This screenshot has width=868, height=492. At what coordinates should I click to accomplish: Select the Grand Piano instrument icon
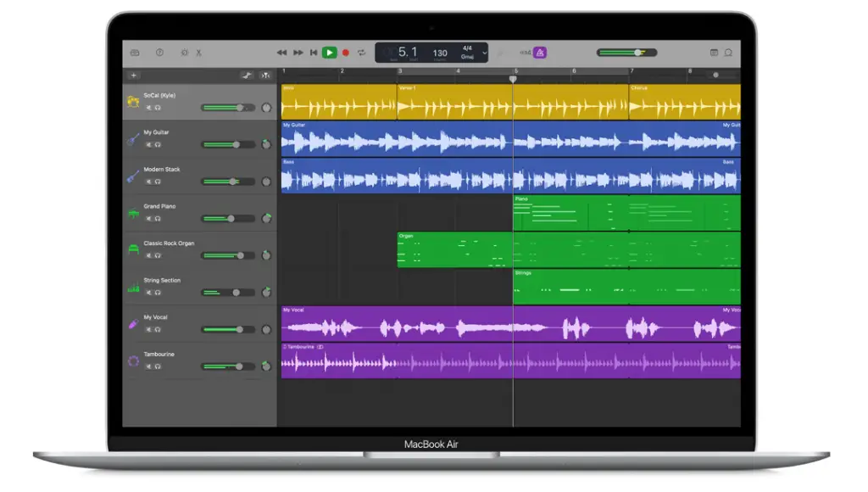[x=133, y=213]
